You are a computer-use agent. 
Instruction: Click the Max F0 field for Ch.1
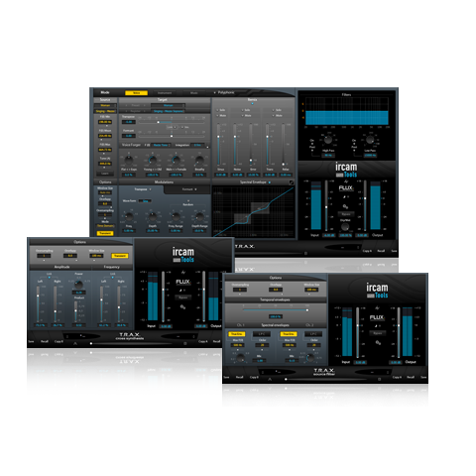point(237,345)
